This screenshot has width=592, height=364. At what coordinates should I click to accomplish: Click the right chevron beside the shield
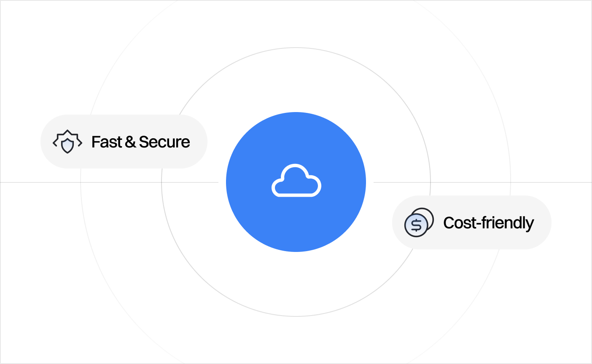80,143
